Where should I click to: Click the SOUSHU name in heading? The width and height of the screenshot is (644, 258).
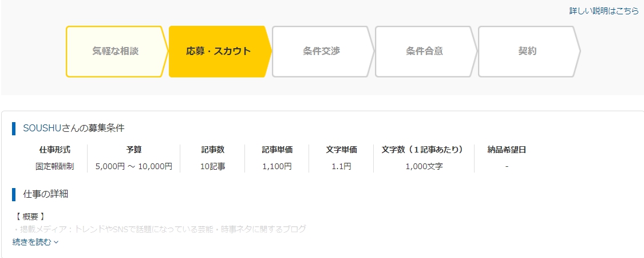(x=42, y=128)
